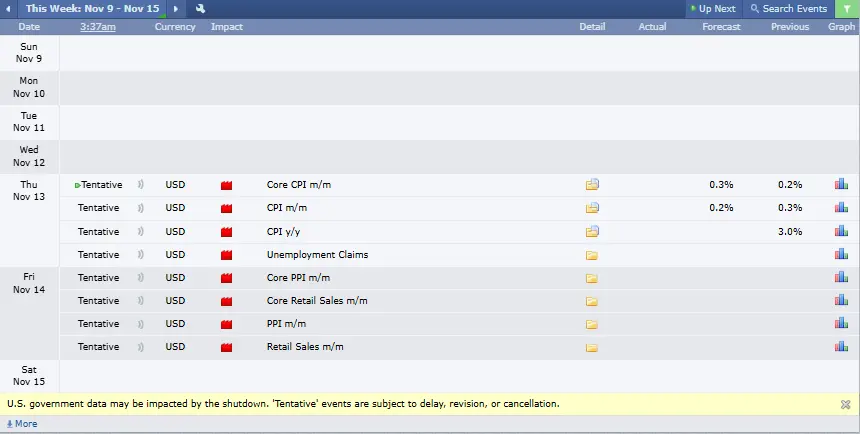Click the 3:37am time link

coord(98,26)
